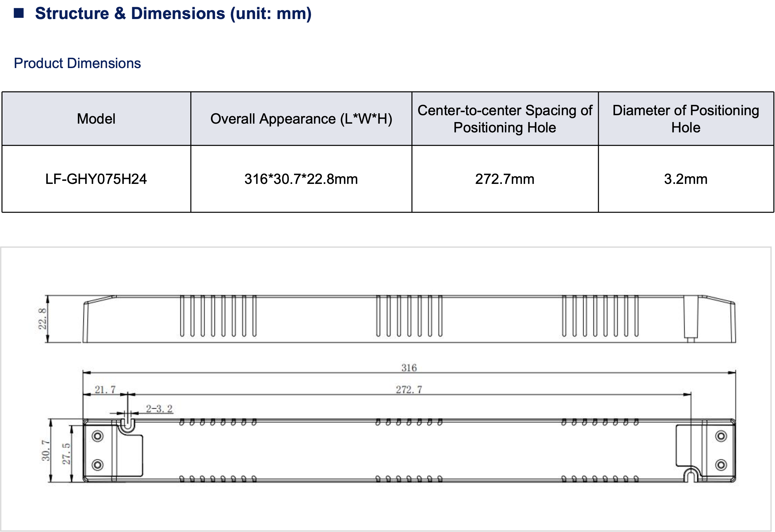Click the Diameter of Positioning Hole header
The height and width of the screenshot is (532, 775).
pyautogui.click(x=686, y=119)
